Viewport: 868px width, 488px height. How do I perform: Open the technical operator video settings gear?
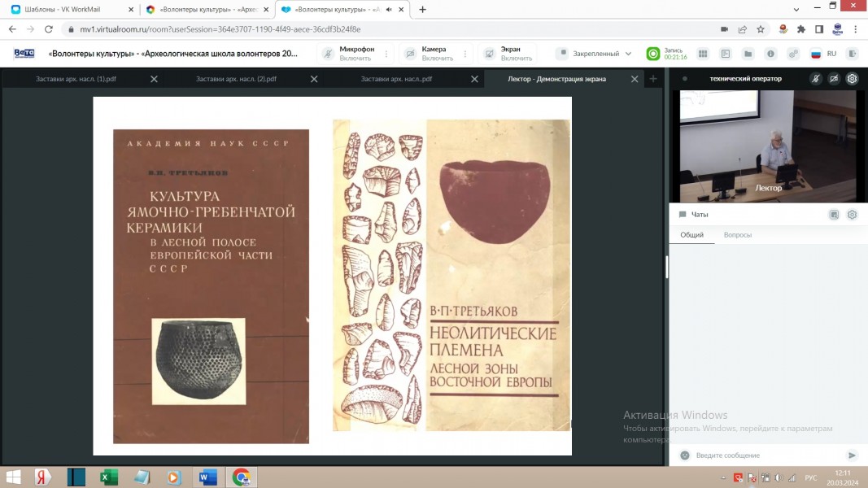point(852,79)
